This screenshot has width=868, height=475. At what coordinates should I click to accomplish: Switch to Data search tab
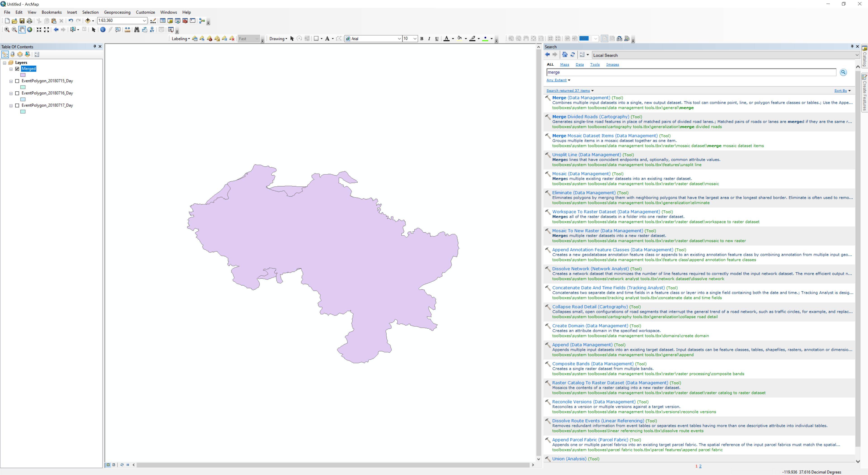[x=580, y=64]
